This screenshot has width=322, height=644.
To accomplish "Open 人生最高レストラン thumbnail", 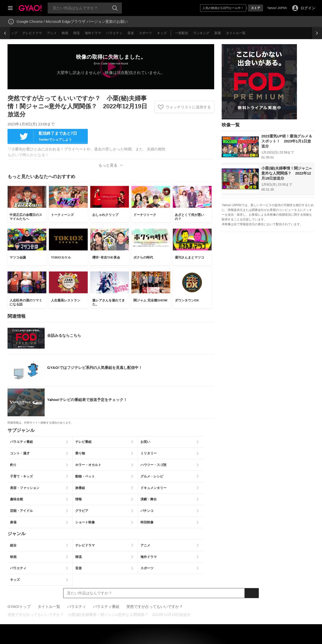I will [68, 282].
